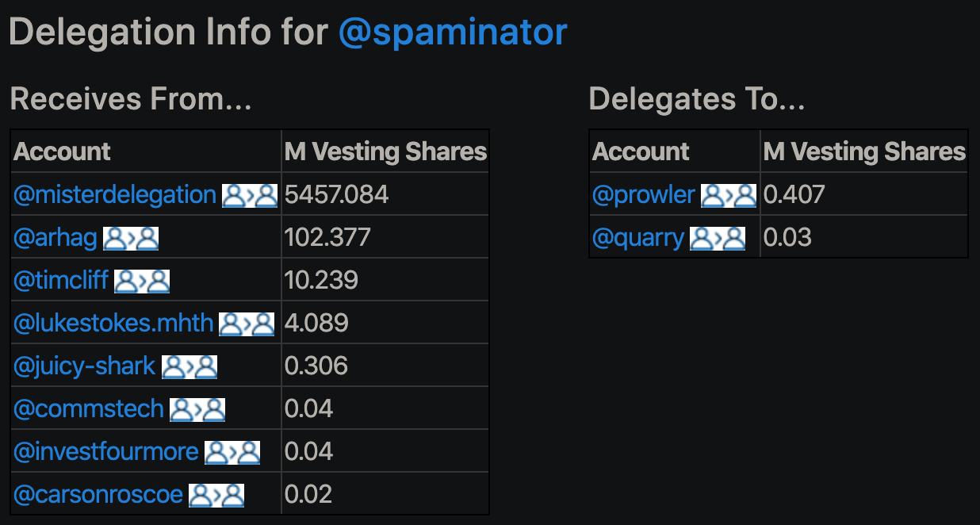This screenshot has height=525, width=980.
Task: Click delegation icon next to @lukestokes.mhth
Action: coord(247,324)
